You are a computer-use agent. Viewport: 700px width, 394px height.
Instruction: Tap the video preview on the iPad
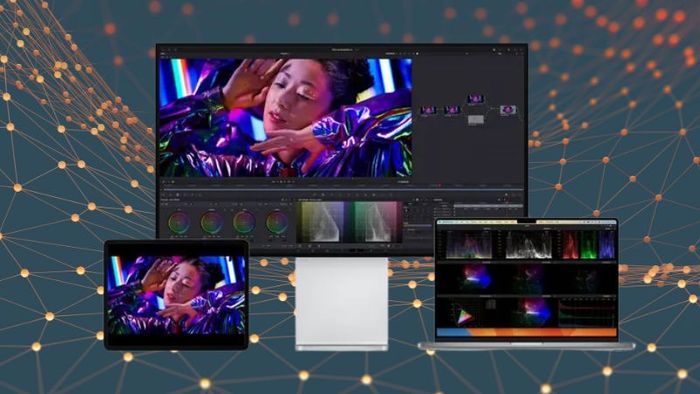(x=176, y=295)
